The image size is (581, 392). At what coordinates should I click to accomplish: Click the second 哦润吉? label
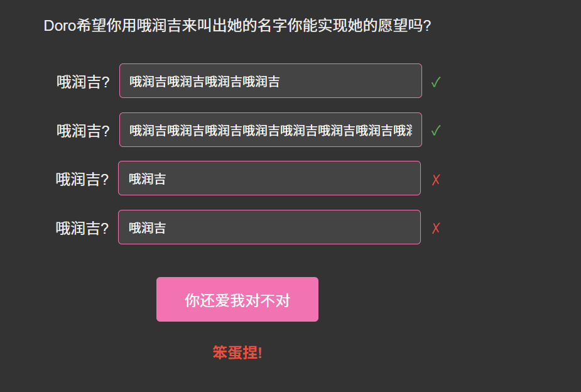coord(83,131)
